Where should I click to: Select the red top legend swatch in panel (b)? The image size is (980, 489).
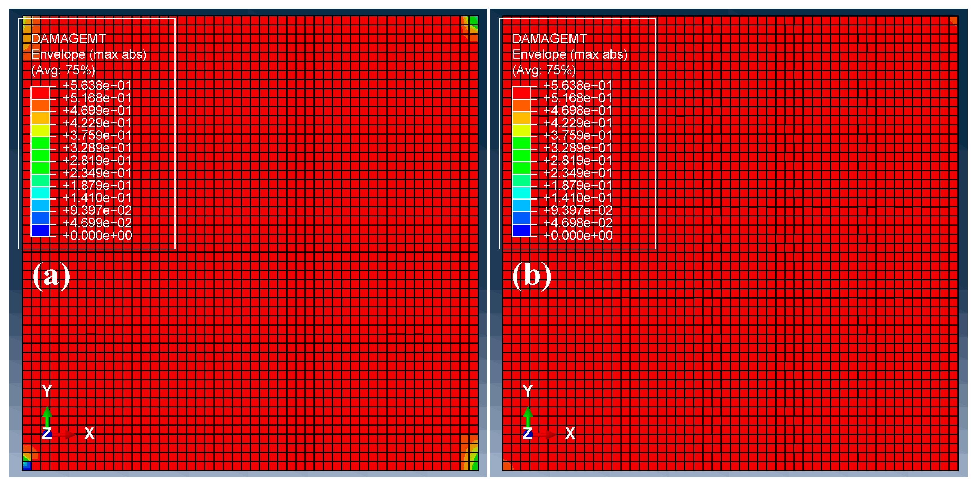(521, 93)
